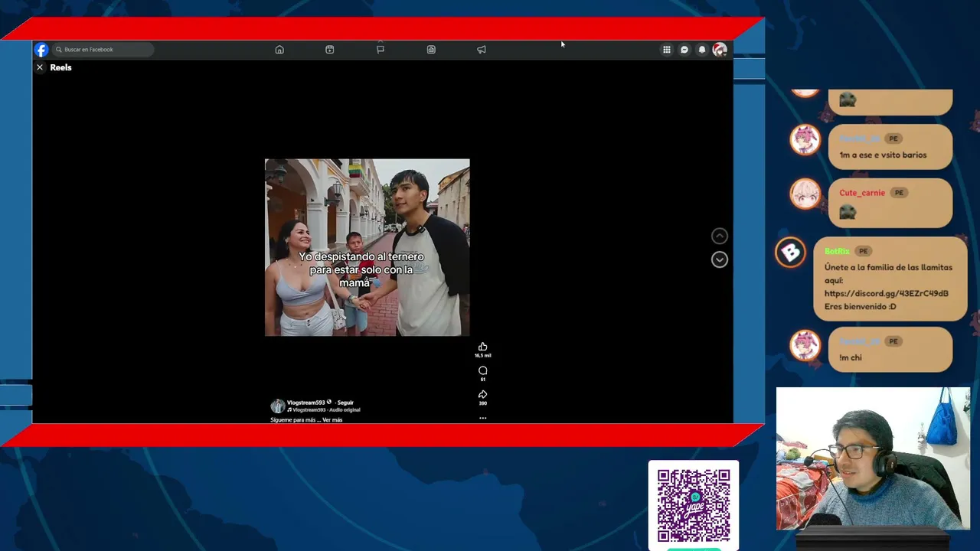Go to previous reel with up arrow

[719, 236]
